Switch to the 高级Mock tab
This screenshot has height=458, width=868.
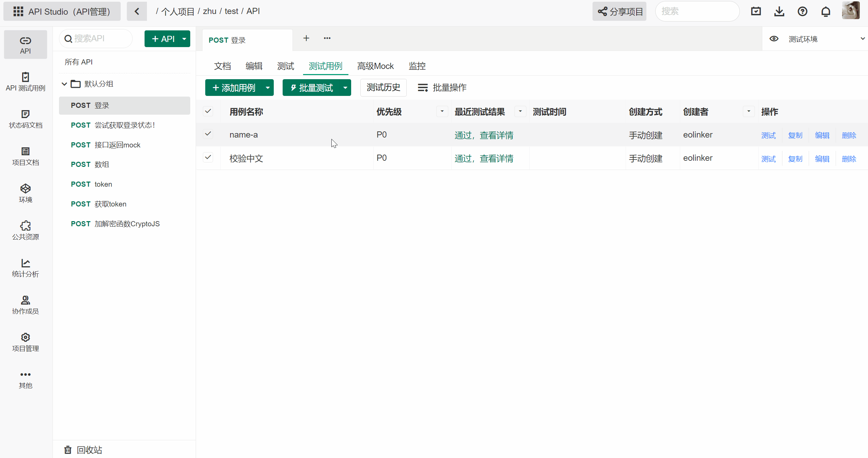[x=375, y=66]
